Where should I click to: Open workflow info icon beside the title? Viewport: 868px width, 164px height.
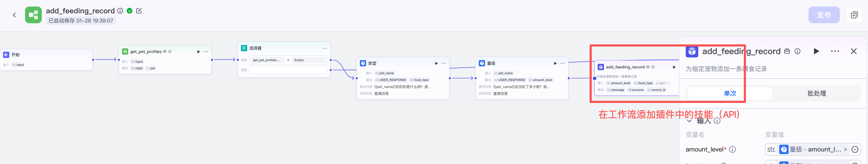[x=120, y=11]
